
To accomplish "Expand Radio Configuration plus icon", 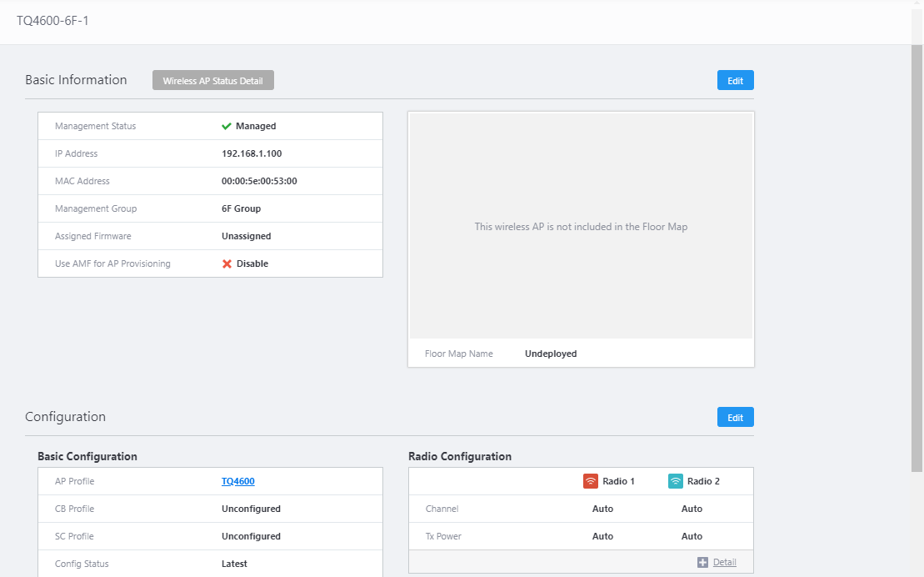I will (x=702, y=562).
